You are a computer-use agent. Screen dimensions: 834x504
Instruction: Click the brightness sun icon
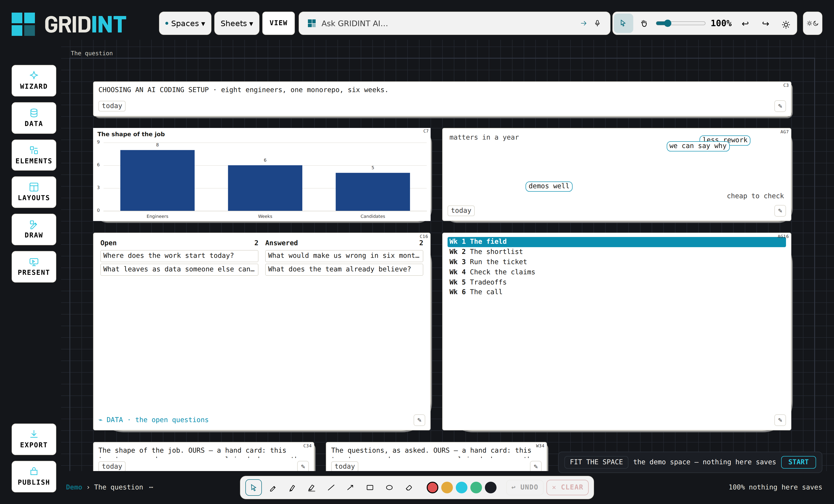click(x=786, y=24)
